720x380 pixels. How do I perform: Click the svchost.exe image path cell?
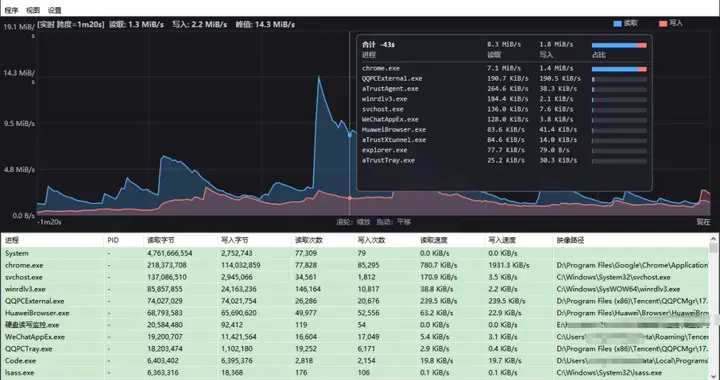coord(613,277)
